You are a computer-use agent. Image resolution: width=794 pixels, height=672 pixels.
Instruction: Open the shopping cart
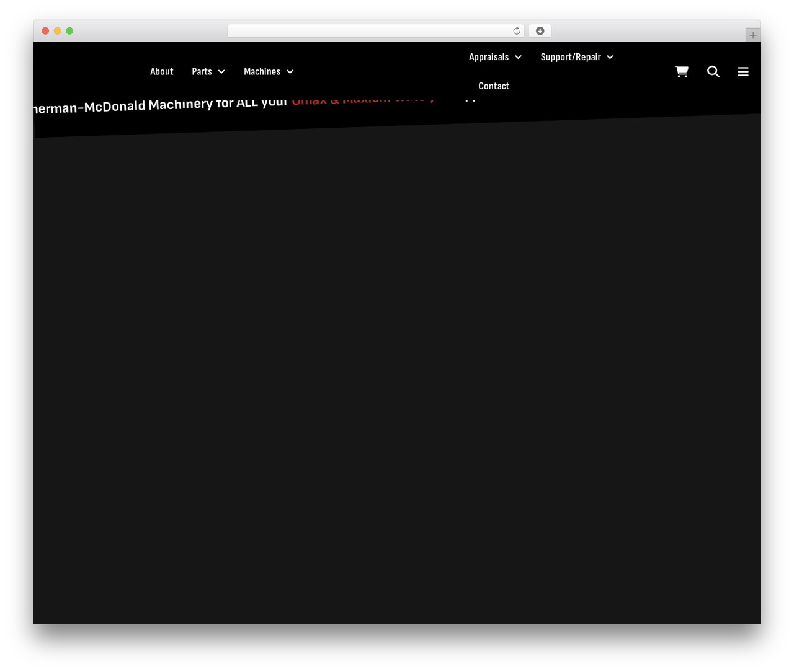click(x=682, y=72)
